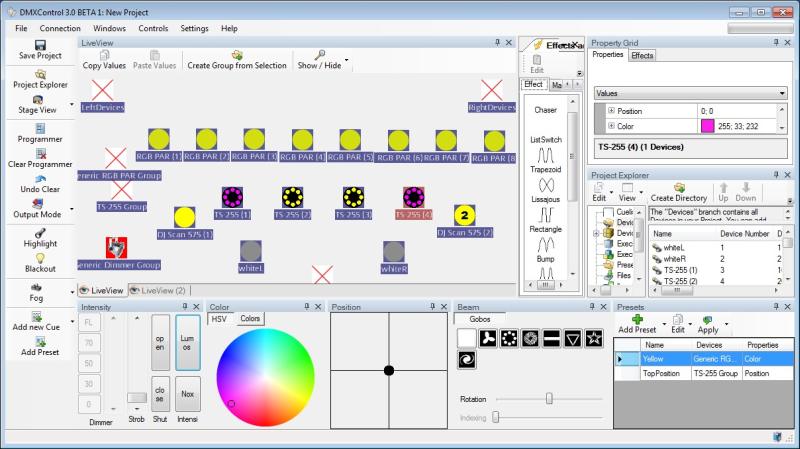Expand the Position property row
This screenshot has height=449, width=800.
click(x=611, y=111)
